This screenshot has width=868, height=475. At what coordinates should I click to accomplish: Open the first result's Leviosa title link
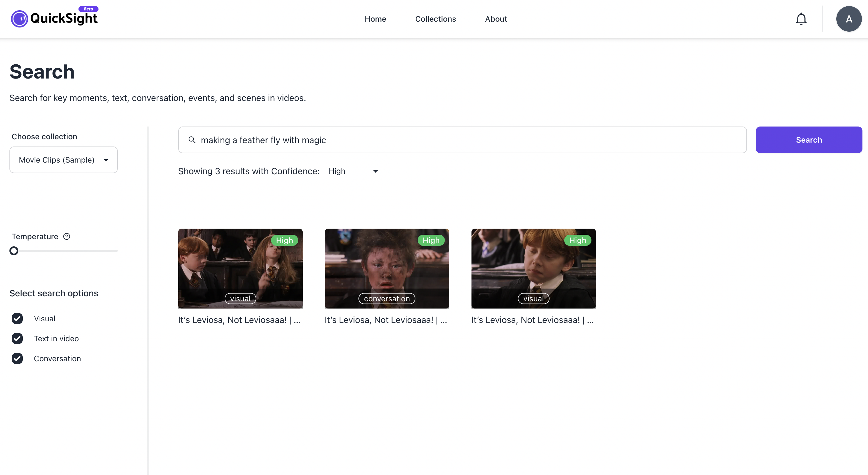pyautogui.click(x=239, y=320)
